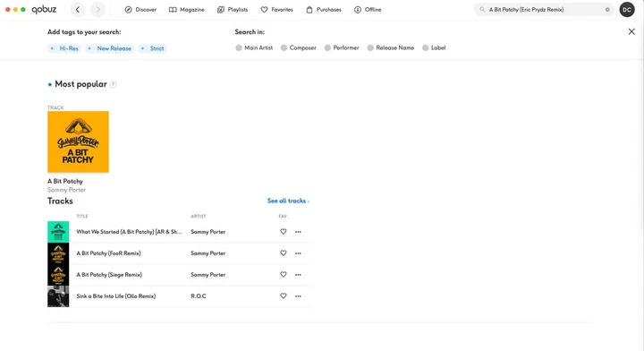Screen dimensions: 644x351
Task: Open more options for FooR Remix
Action: (298, 253)
